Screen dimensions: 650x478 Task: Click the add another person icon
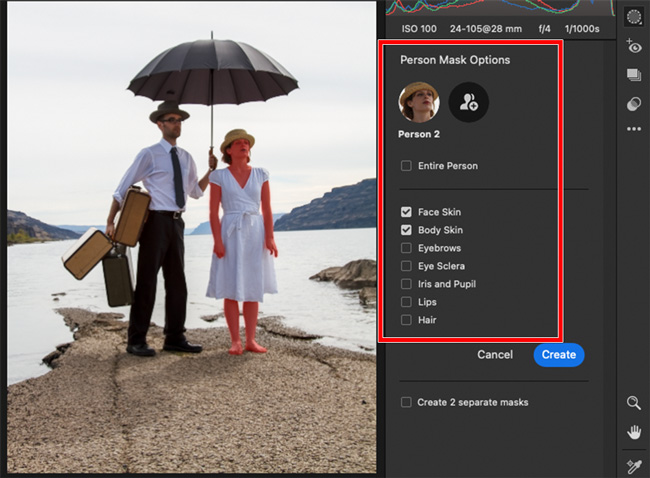469,102
